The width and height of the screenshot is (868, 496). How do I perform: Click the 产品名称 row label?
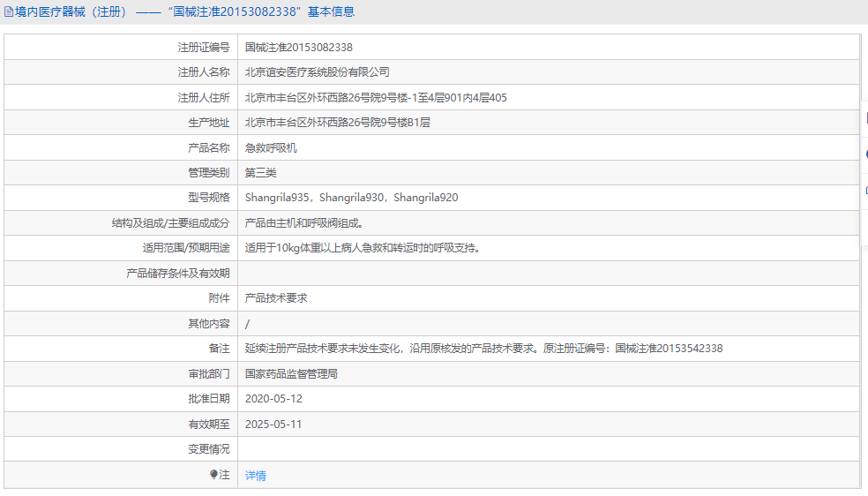209,147
